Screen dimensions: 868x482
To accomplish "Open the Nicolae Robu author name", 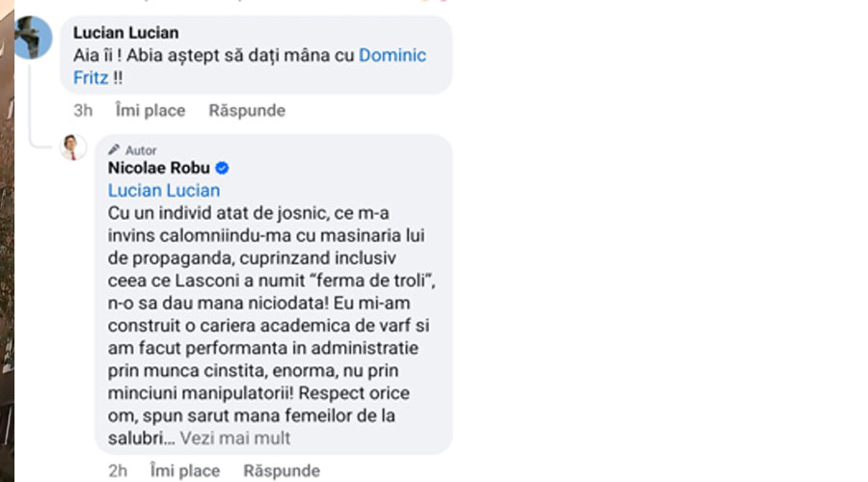I will coord(159,169).
